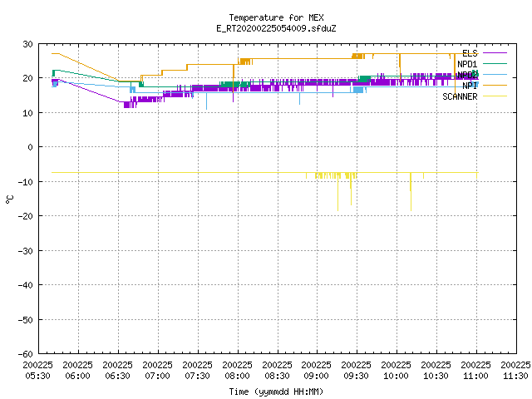Click the x-axis tick label 200225 08:30
The image size is (532, 399).
pos(277,371)
